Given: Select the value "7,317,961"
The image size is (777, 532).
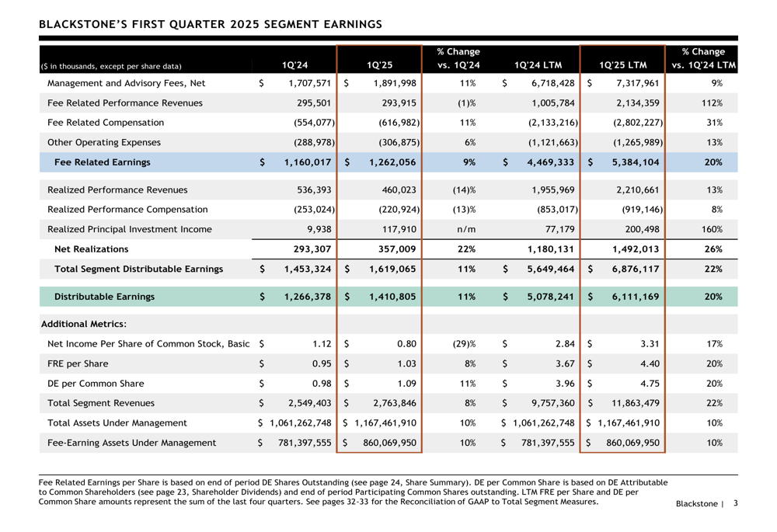Looking at the screenshot, I should pos(638,83).
